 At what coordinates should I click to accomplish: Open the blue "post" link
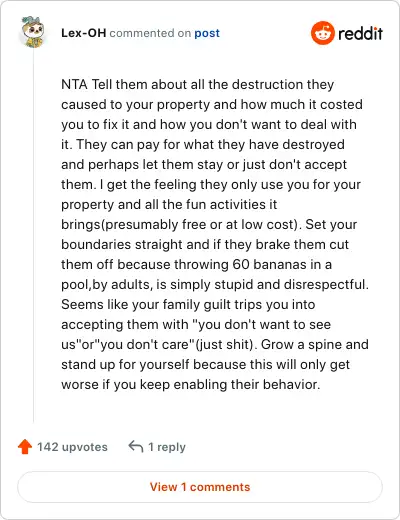tap(207, 33)
